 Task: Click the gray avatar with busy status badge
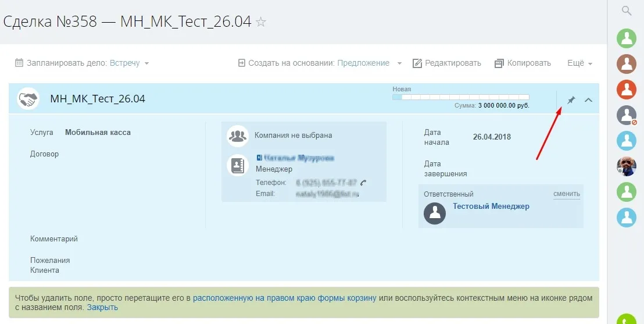pyautogui.click(x=626, y=115)
